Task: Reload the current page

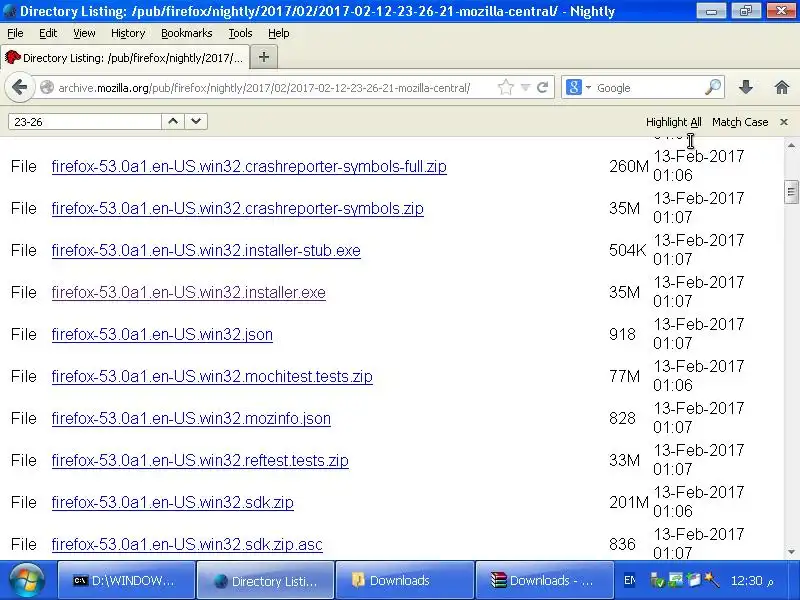Action: click(542, 87)
